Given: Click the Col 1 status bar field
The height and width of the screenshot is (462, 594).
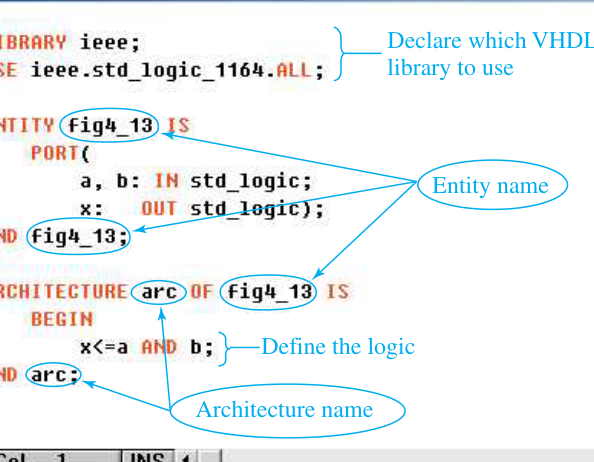Looking at the screenshot, I should (x=60, y=456).
